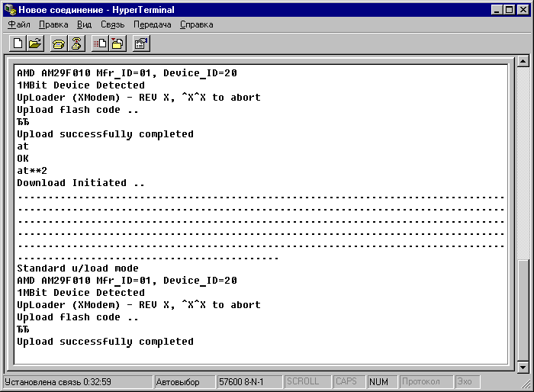
Task: Click the 'OK' response line
Action: point(23,159)
